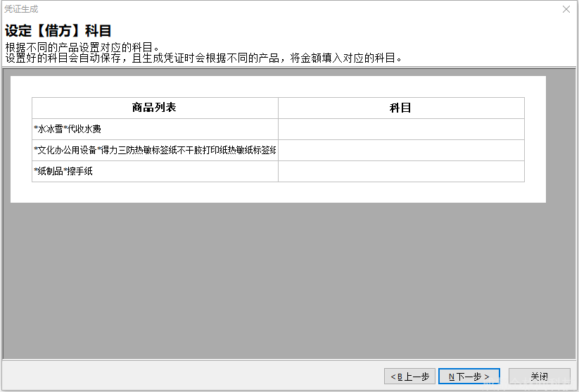Click the divider between 商品列表 and 科目 headers
The image size is (579, 392).
(278, 108)
